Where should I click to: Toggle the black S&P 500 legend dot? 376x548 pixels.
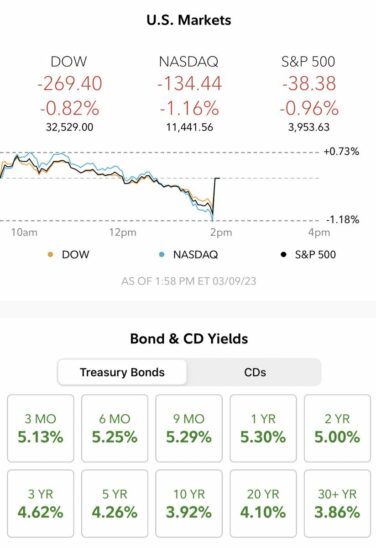283,255
